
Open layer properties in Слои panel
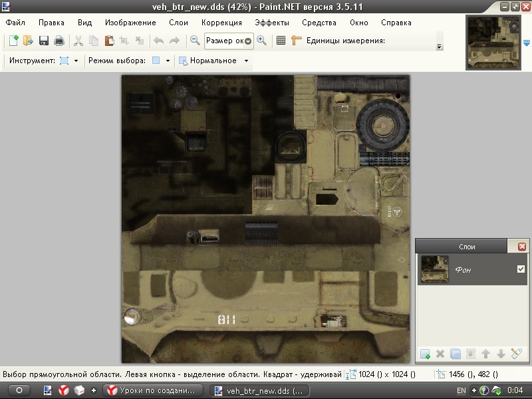(x=518, y=354)
